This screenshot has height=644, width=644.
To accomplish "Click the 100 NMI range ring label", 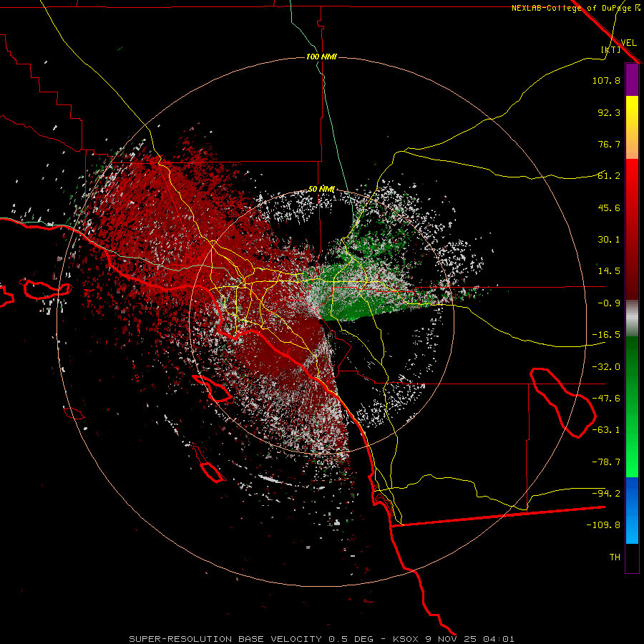I will tap(321, 57).
